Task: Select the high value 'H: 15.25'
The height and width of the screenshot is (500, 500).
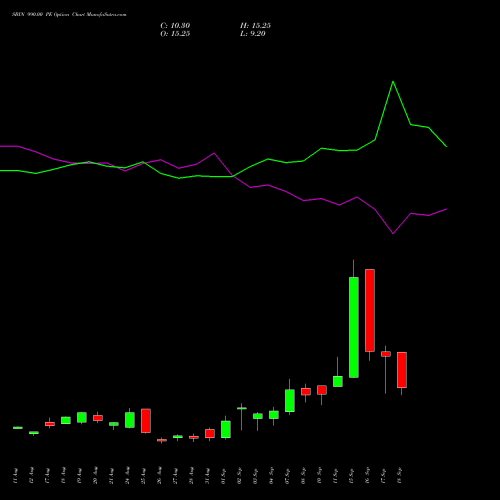Action: click(x=255, y=26)
